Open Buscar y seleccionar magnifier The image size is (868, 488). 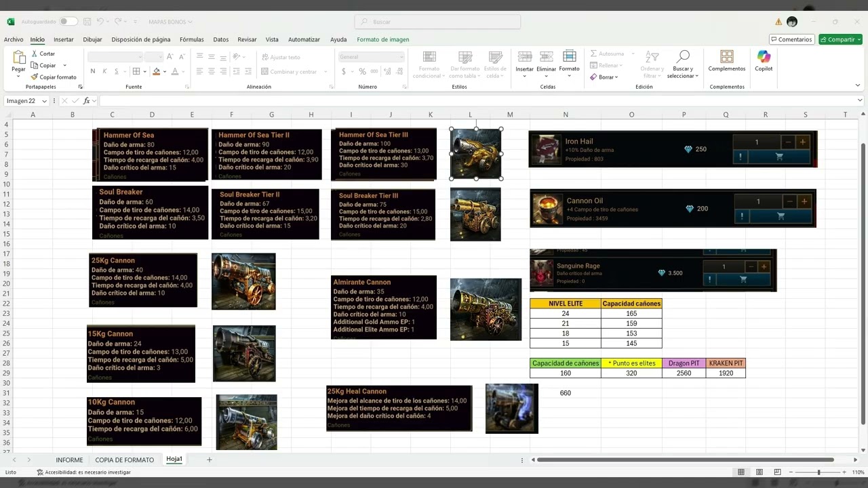pyautogui.click(x=683, y=56)
